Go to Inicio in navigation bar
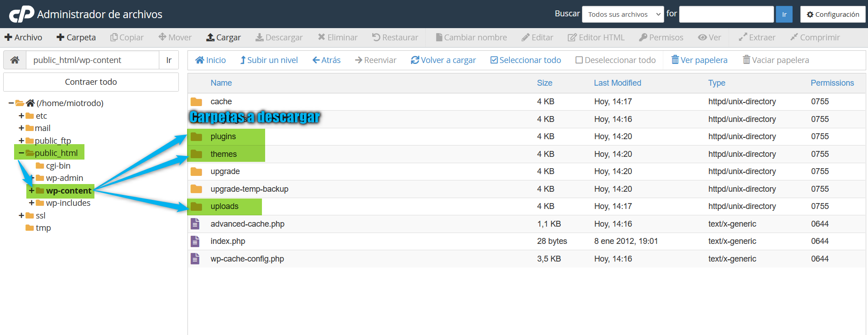 [x=211, y=60]
